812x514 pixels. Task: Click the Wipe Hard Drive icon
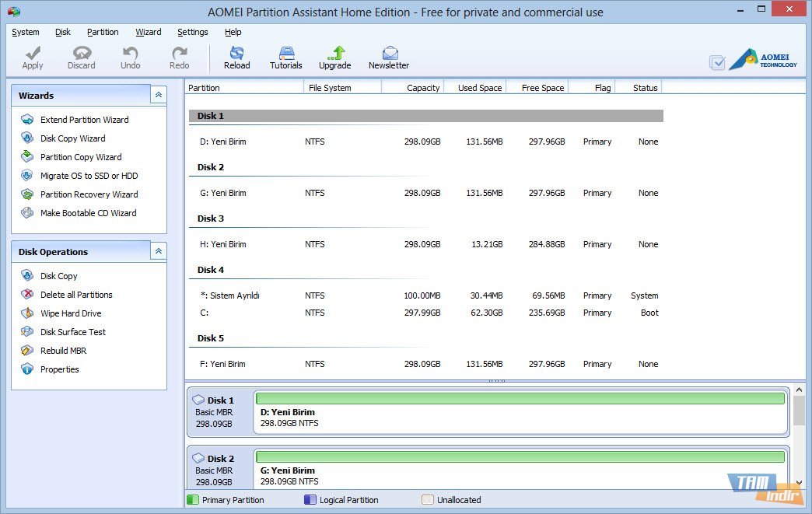coord(27,313)
